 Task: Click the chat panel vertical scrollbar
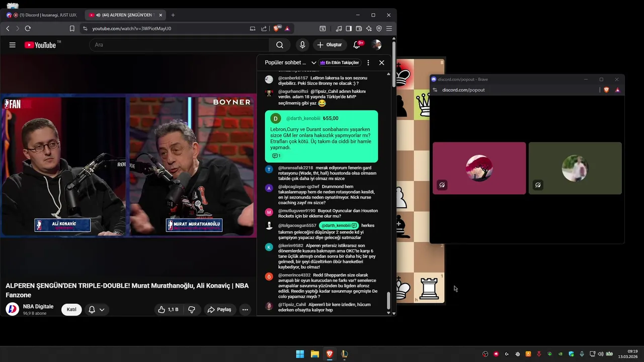point(388,301)
